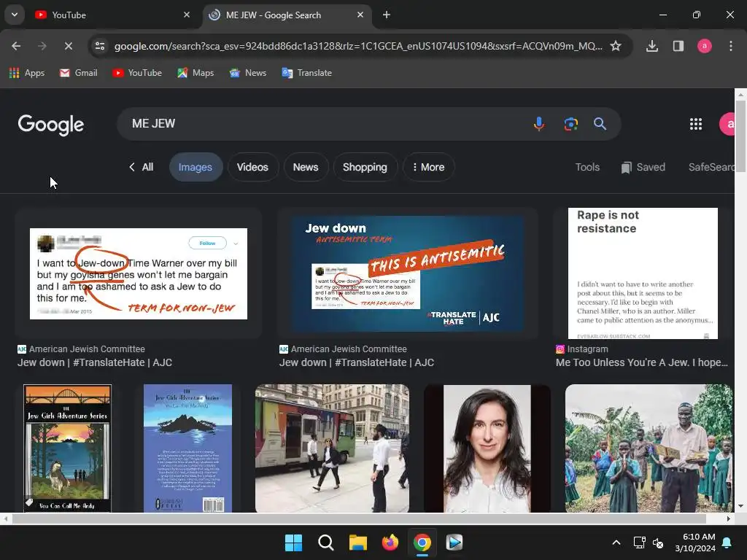The height and width of the screenshot is (560, 747).
Task: Switch to the News search tab
Action: tap(306, 167)
